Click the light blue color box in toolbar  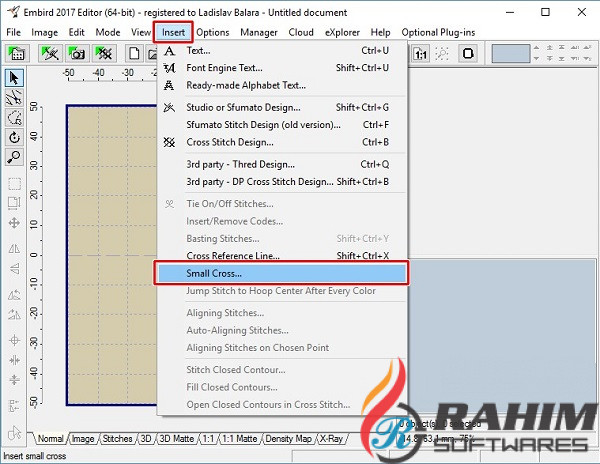pyautogui.click(x=510, y=53)
